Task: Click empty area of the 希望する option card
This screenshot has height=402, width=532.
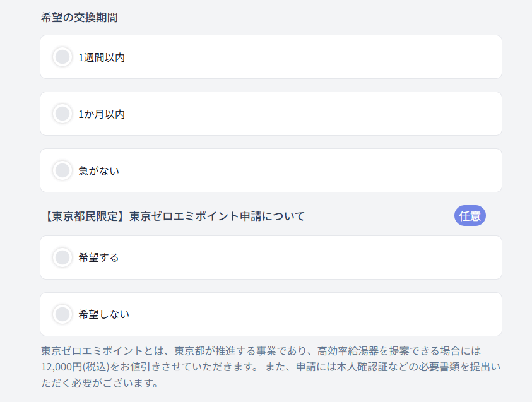Action: [316, 257]
